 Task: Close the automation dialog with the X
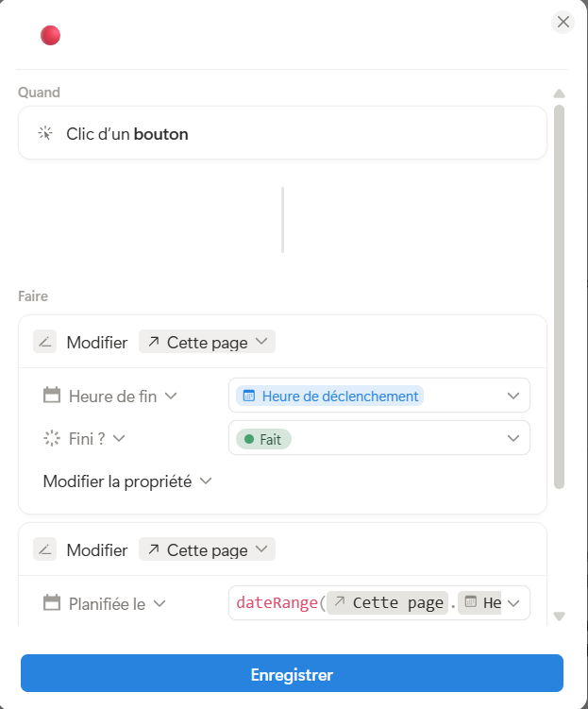point(563,22)
